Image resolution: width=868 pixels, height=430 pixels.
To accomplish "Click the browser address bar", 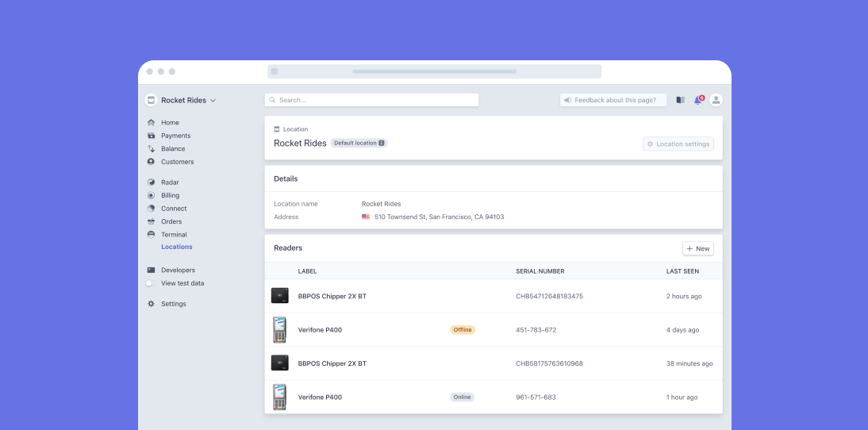I will 434,71.
